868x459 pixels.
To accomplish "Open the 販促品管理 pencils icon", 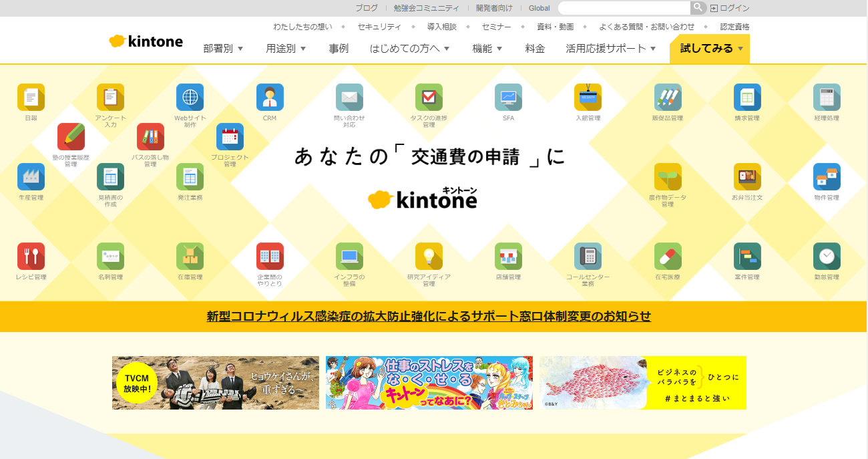I will pos(668,97).
